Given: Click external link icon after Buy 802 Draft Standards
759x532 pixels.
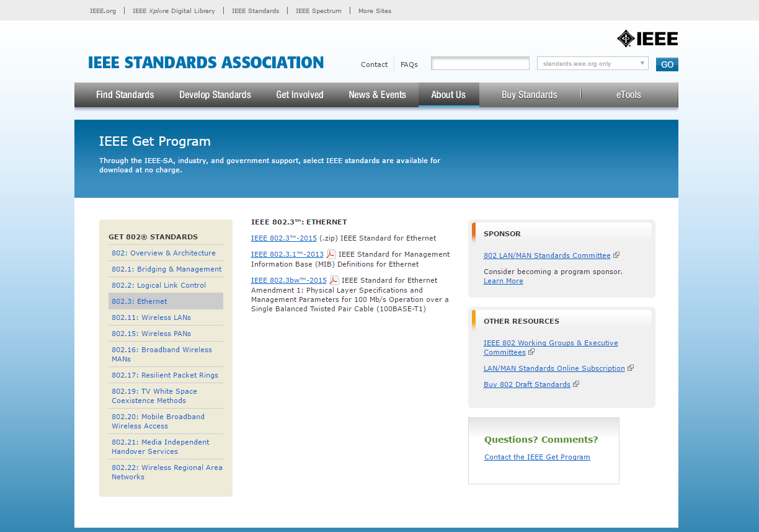Looking at the screenshot, I should click(x=576, y=384).
